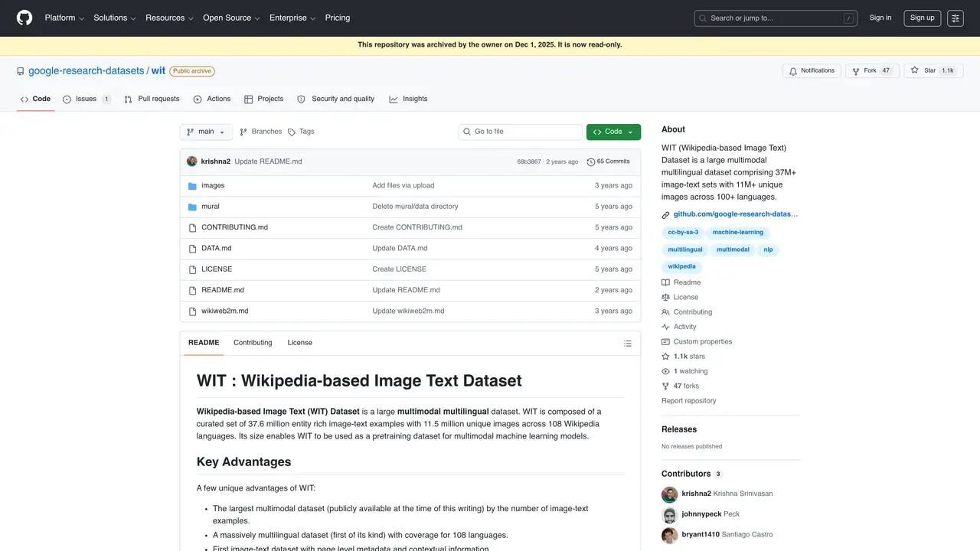Open the README outline list icon
The width and height of the screenshot is (980, 551).
click(x=628, y=344)
